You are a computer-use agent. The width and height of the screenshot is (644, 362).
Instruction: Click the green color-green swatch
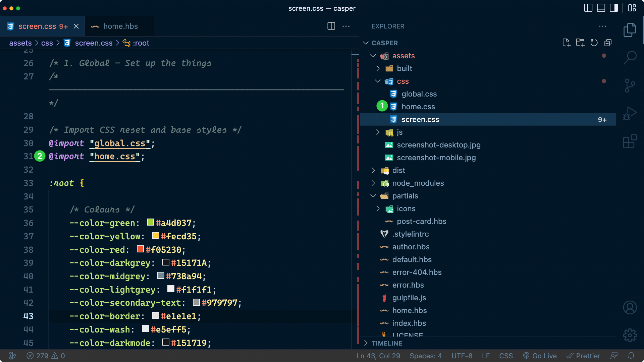click(150, 222)
